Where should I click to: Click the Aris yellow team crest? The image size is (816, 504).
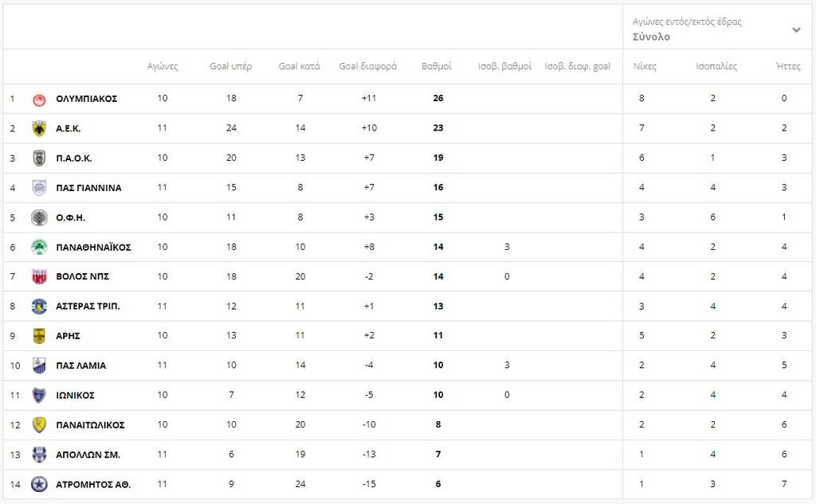[x=39, y=336]
